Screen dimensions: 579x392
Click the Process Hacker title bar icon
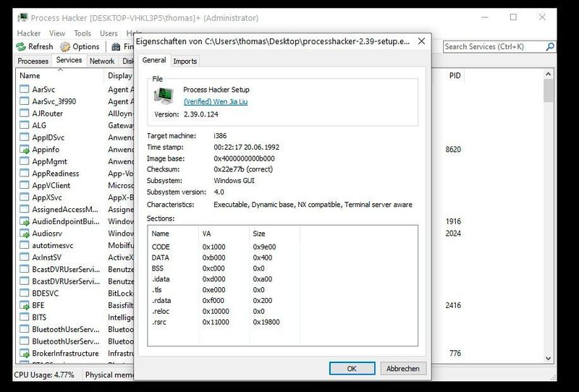click(x=22, y=17)
